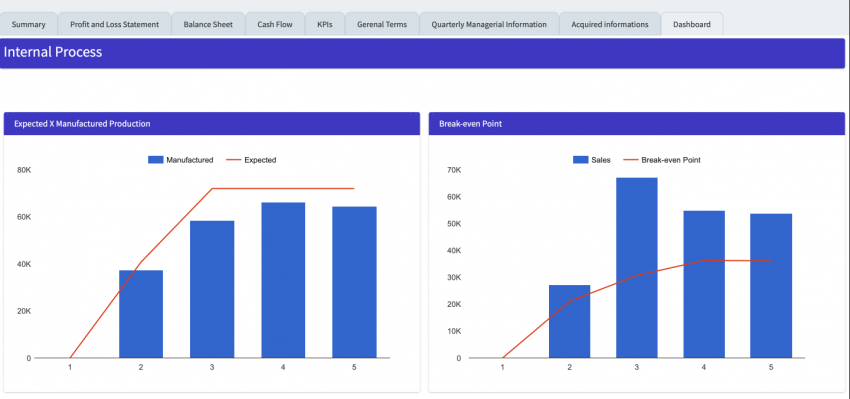Click the Expected legend line marker
The width and height of the screenshot is (850, 399).
pos(233,160)
